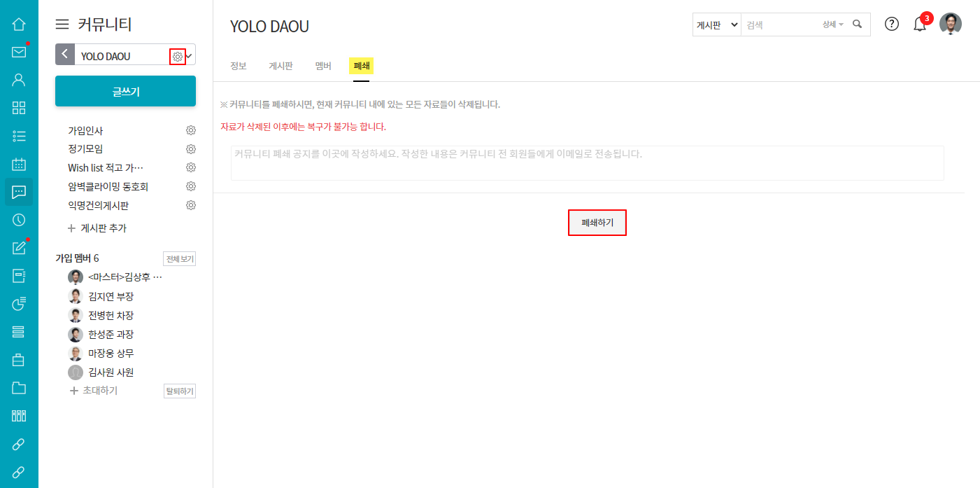The width and height of the screenshot is (980, 488).
Task: Click the hamburger menu next to 커뮤니티
Action: pos(62,25)
